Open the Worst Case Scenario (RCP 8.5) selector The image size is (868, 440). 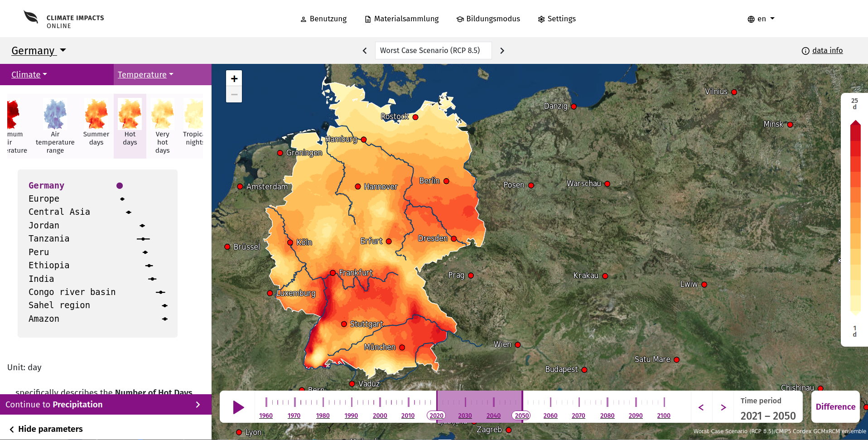[x=433, y=50]
